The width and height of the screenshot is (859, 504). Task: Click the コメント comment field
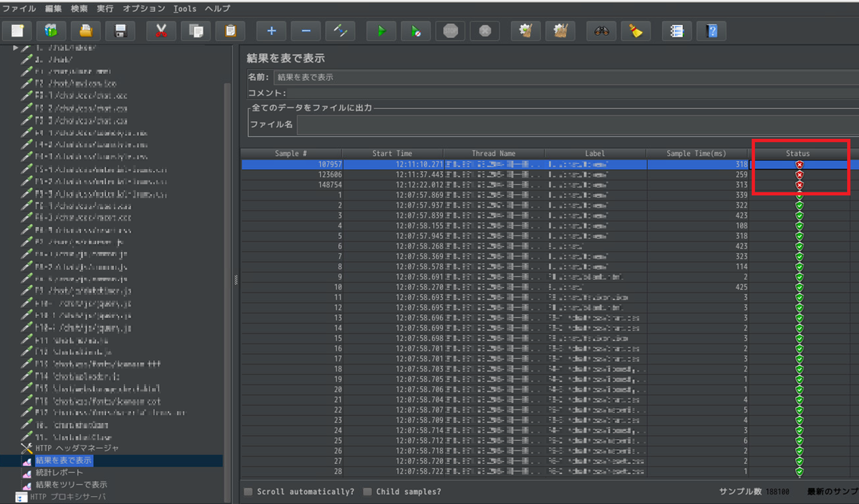(x=574, y=93)
